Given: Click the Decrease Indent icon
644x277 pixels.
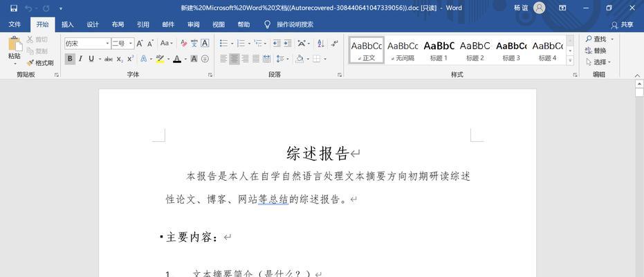Looking at the screenshot, I should tap(277, 43).
